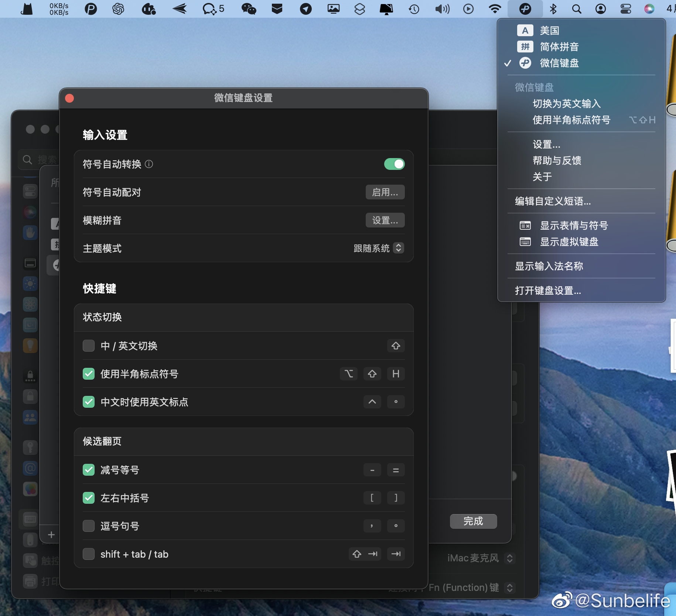Check the 逗号句号 paging checkbox
This screenshot has height=616, width=676.
(89, 526)
